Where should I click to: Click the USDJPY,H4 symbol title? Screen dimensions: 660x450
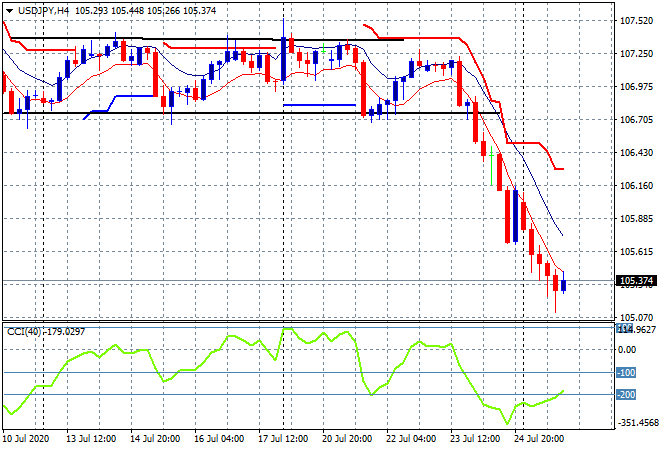point(43,11)
